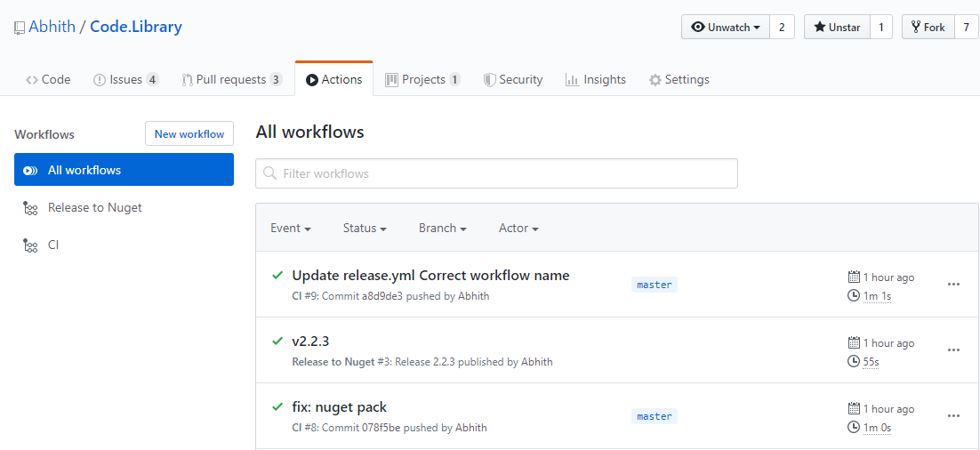Open the Actor filter dropdown

click(518, 229)
